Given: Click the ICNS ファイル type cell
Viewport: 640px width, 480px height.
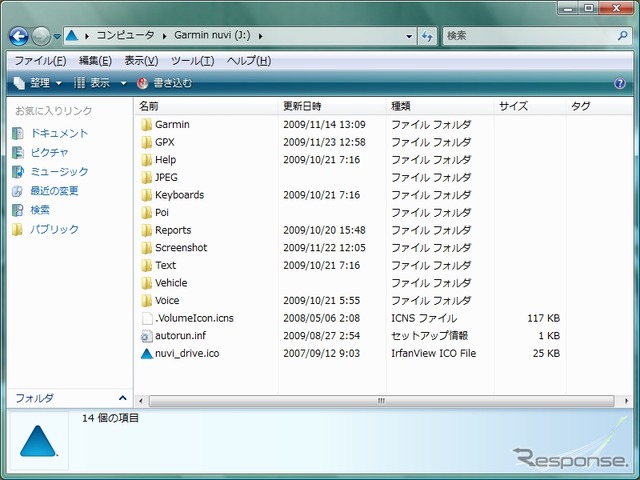Looking at the screenshot, I should (x=424, y=318).
